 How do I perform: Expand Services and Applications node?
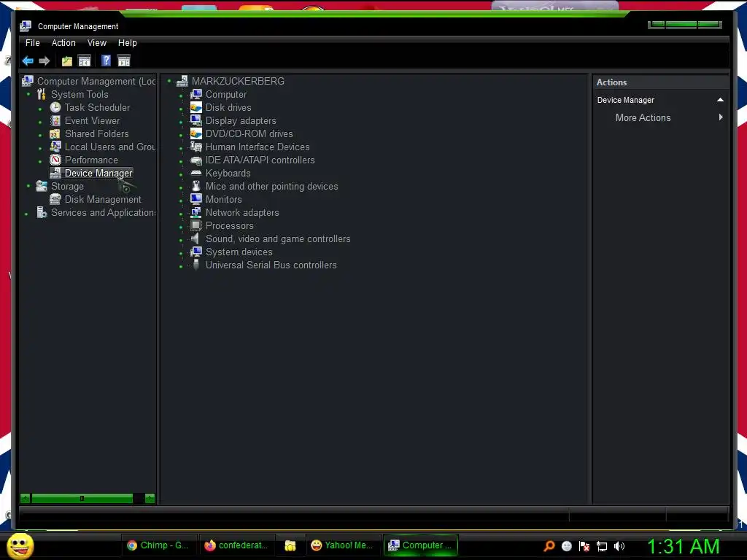pos(26,214)
